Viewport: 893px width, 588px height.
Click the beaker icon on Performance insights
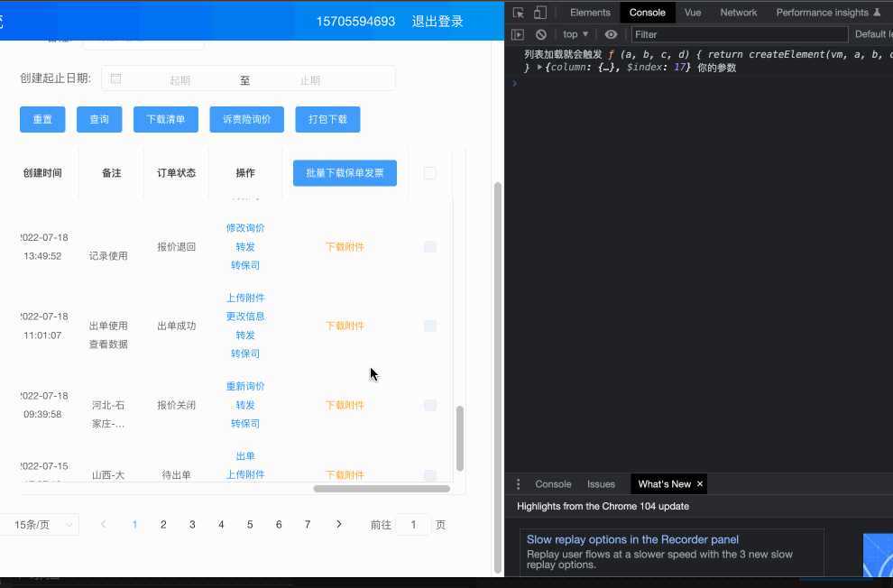pyautogui.click(x=879, y=13)
